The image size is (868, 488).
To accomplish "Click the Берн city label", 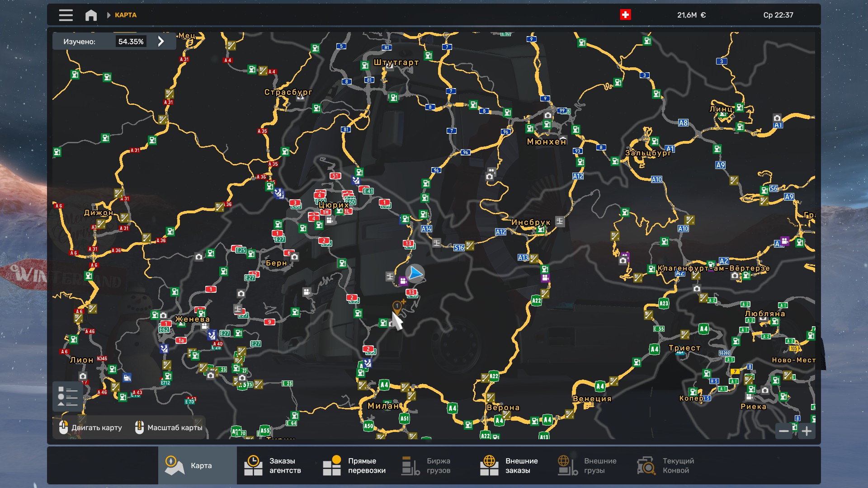I will click(276, 263).
